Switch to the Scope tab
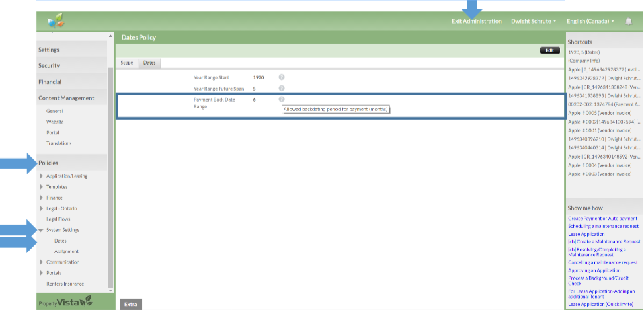 coord(127,63)
